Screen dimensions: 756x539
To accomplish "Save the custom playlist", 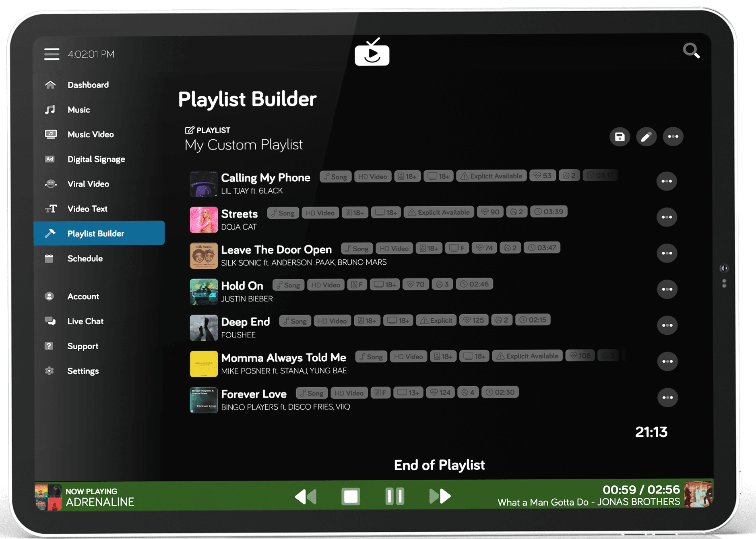I will click(620, 137).
